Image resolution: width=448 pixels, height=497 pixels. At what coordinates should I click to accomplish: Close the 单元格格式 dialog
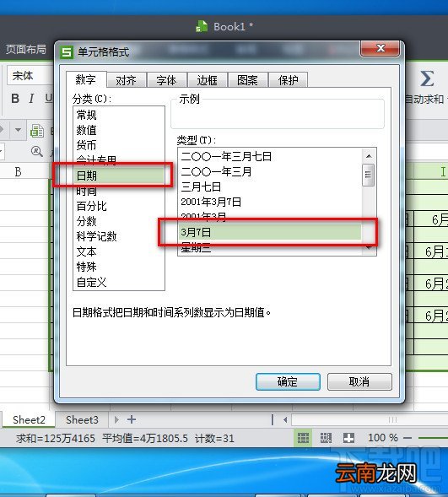381,48
